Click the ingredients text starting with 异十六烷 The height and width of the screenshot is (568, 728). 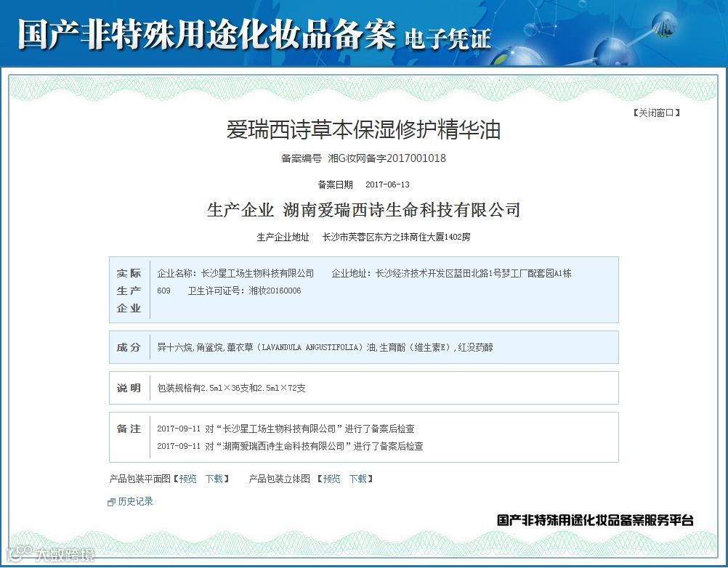tap(325, 347)
